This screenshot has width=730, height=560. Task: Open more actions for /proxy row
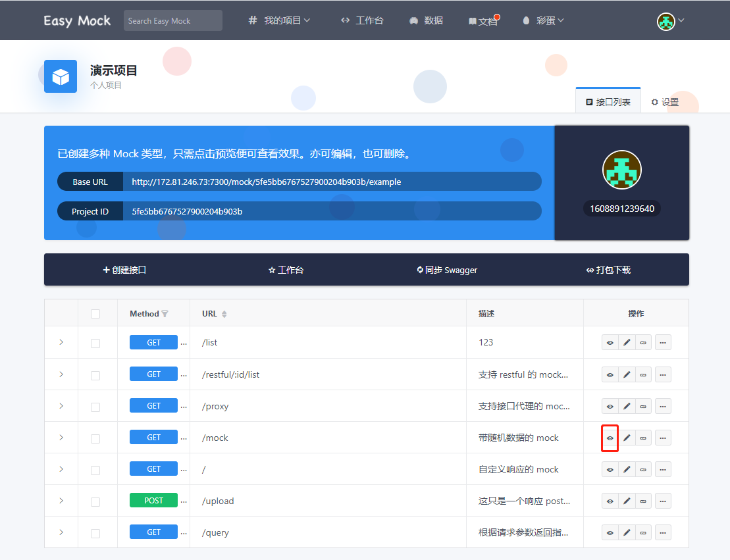click(663, 407)
